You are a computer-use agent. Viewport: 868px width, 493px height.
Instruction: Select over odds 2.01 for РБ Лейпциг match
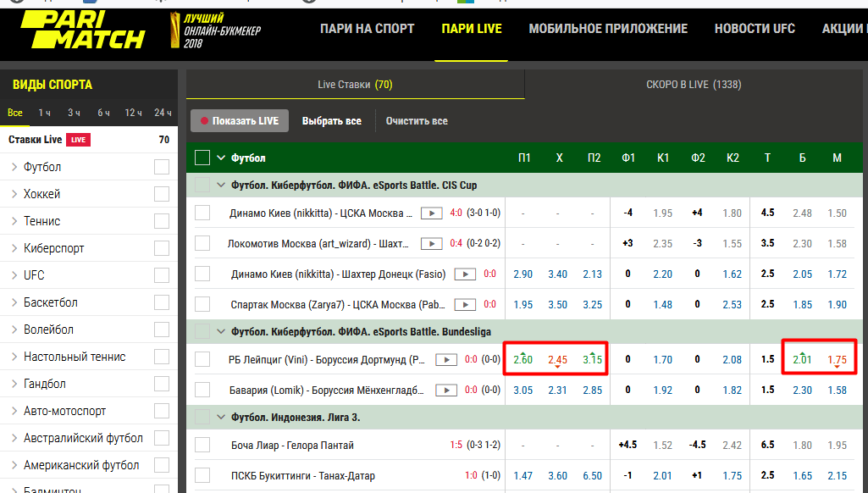pos(802,359)
